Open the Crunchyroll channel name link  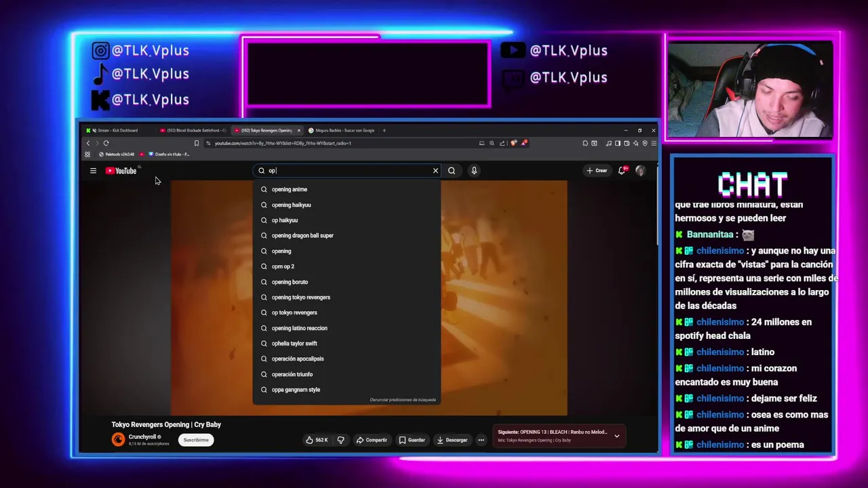142,437
